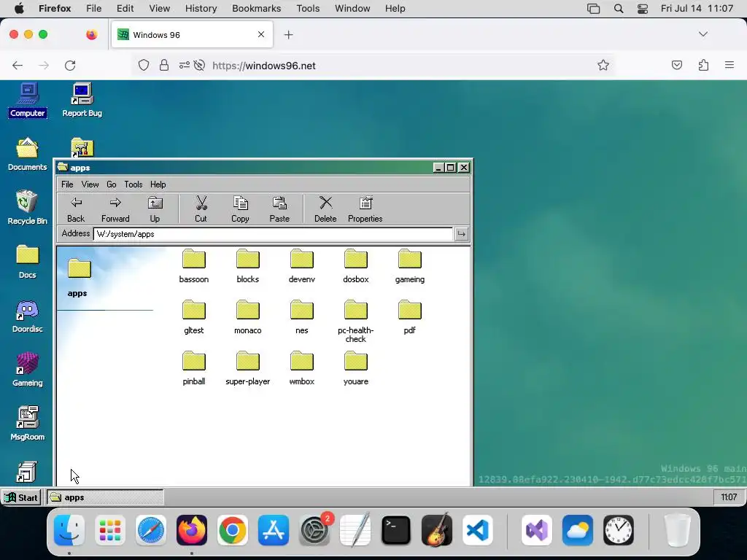Screen dimensions: 747x560
Task: Open the File menu in the apps window
Action: [x=67, y=184]
